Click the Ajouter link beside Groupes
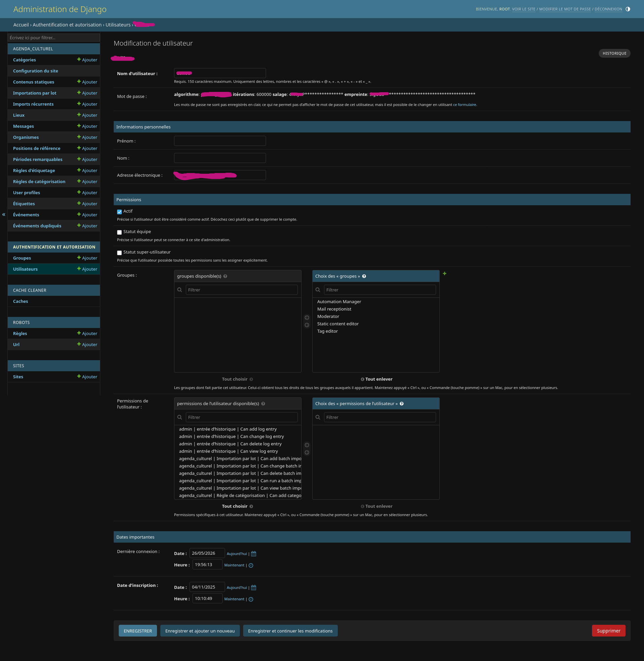 [x=87, y=258]
